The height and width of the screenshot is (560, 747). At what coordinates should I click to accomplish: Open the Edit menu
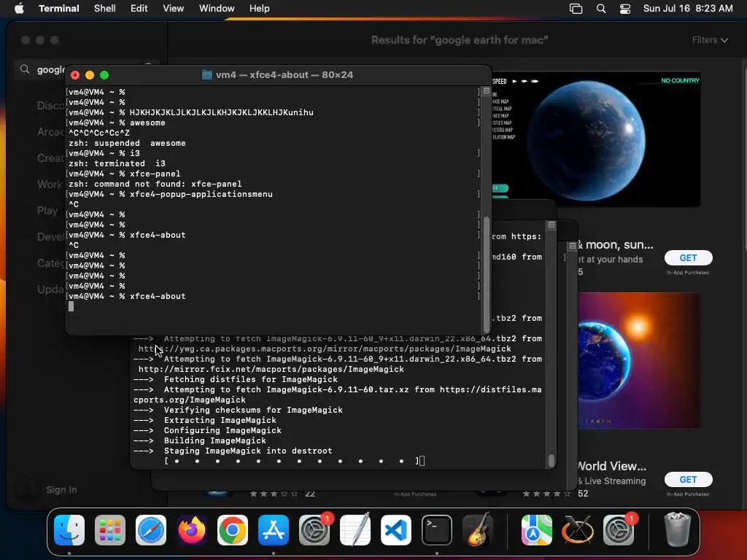(139, 9)
